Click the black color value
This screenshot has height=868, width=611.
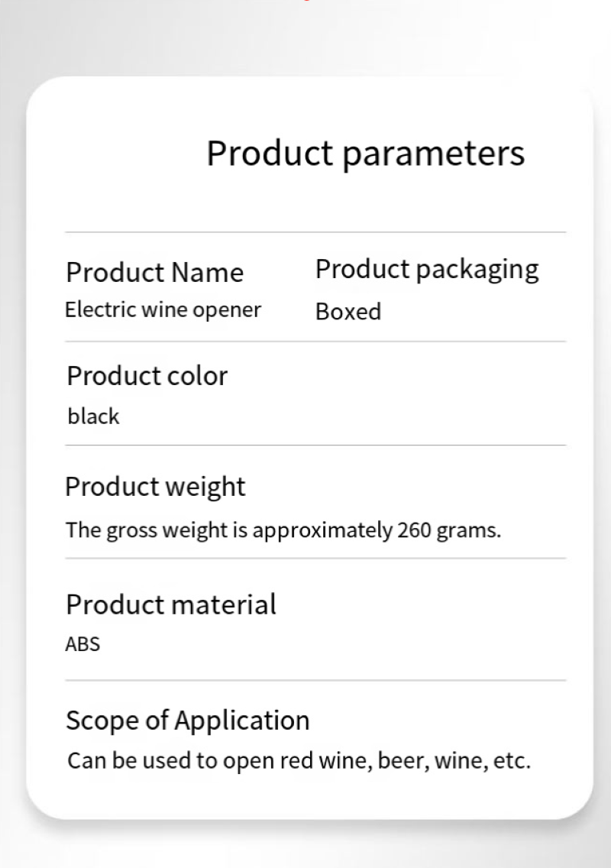tap(93, 416)
